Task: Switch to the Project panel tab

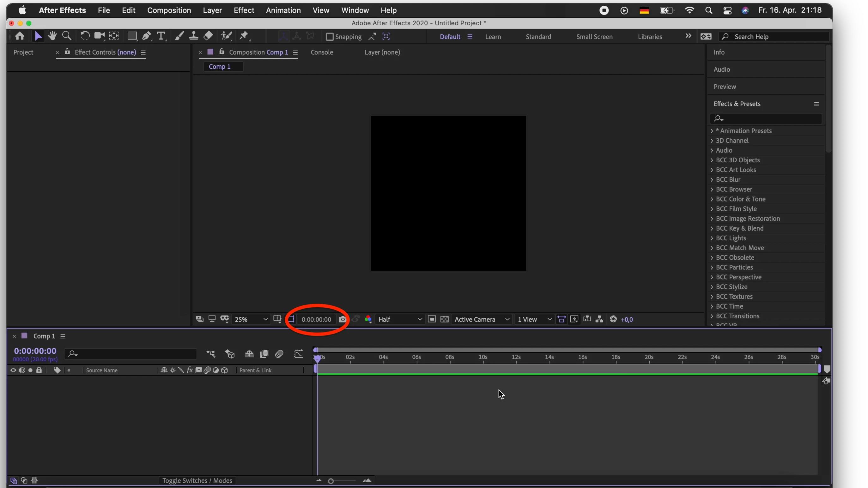Action: 23,52
